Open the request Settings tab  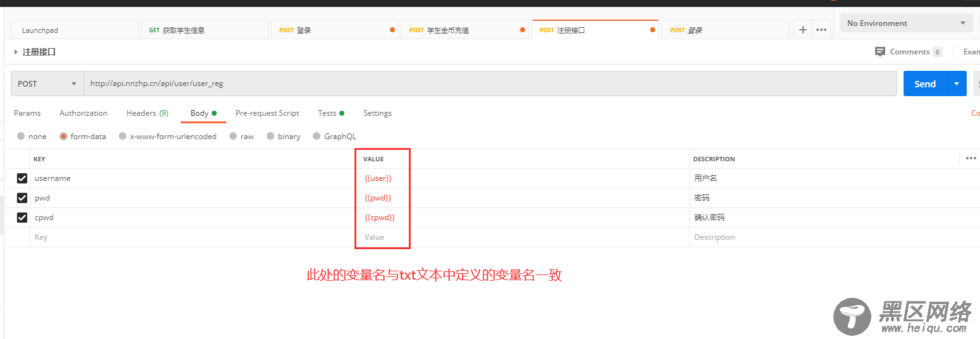tap(377, 113)
